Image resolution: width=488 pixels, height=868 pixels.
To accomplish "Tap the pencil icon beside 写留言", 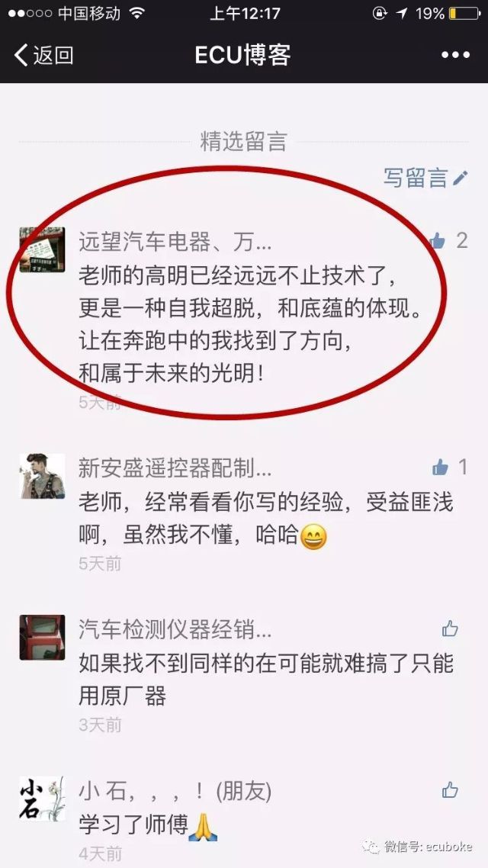I will (461, 178).
